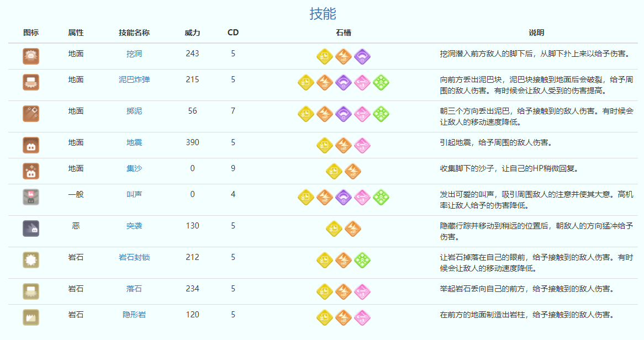Click the pink stone icon in the 叫声 row

362,197
